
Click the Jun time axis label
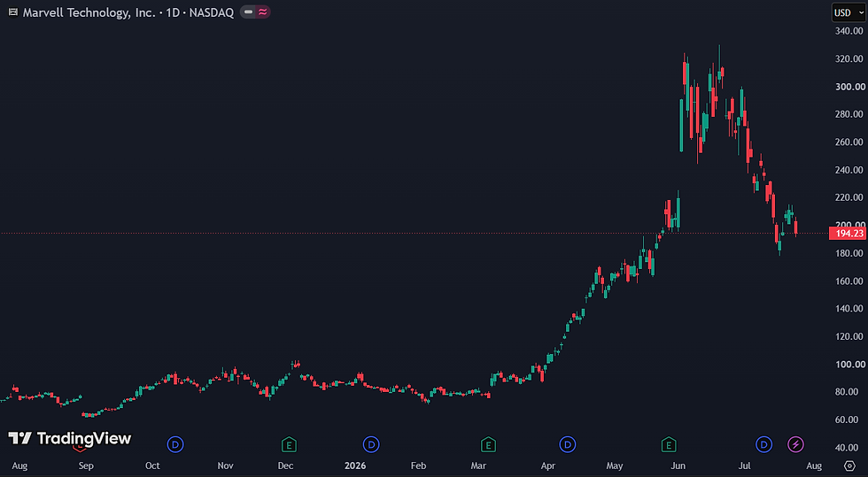(x=678, y=465)
